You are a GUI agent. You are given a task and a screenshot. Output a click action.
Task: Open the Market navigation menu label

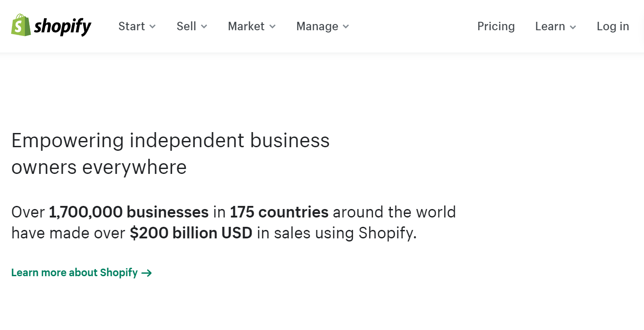[x=246, y=26]
